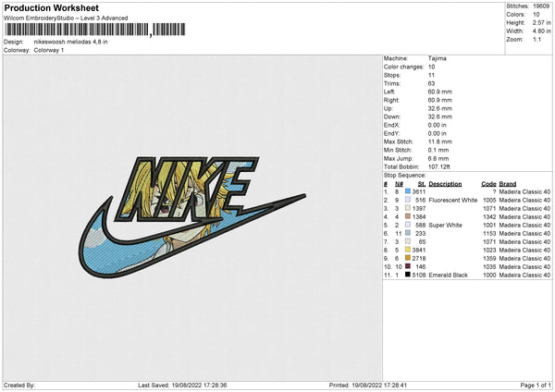Click thread code 1005
This screenshot has height=392, width=555.
point(489,201)
